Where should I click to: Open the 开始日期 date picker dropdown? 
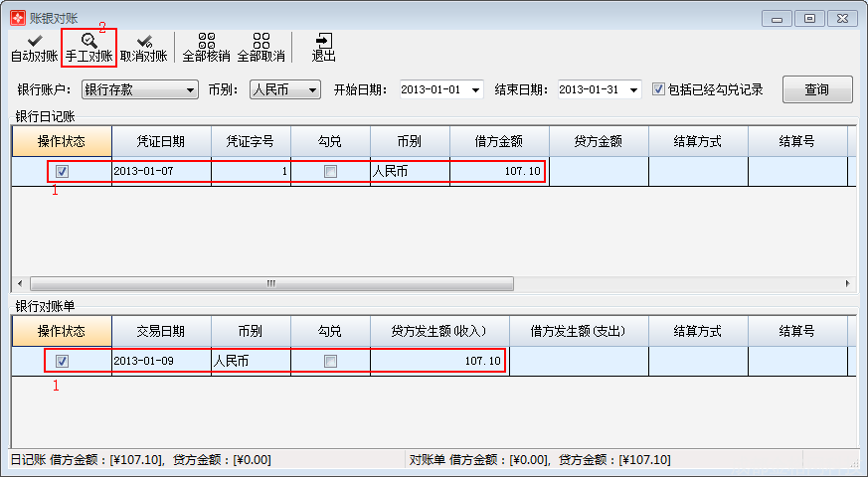point(475,90)
